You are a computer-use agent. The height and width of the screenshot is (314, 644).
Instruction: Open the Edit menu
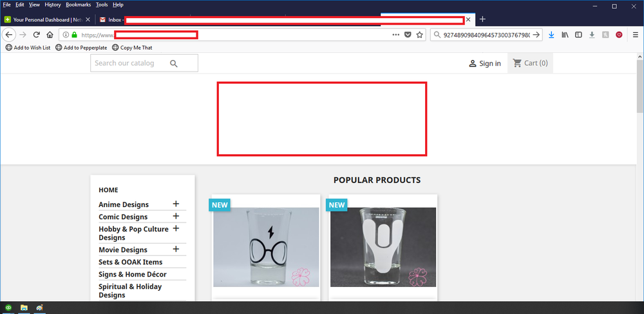[20, 5]
